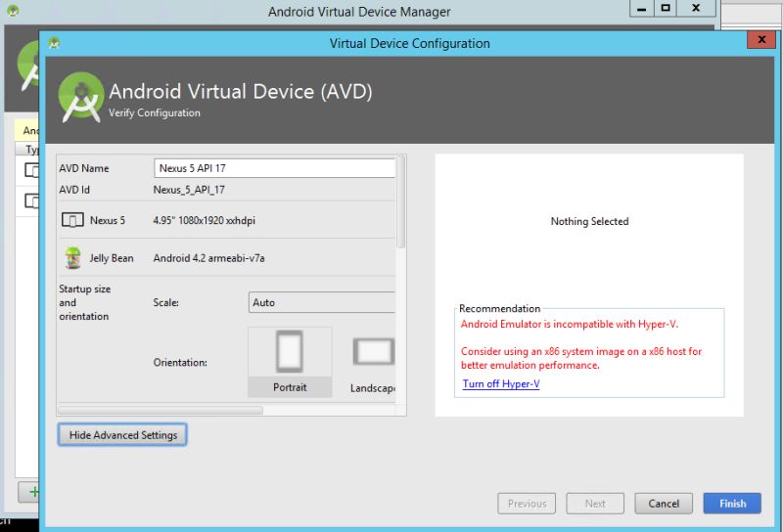Minimize the Android Virtual Device Manager window
Image resolution: width=783 pixels, height=532 pixels.
click(x=642, y=8)
